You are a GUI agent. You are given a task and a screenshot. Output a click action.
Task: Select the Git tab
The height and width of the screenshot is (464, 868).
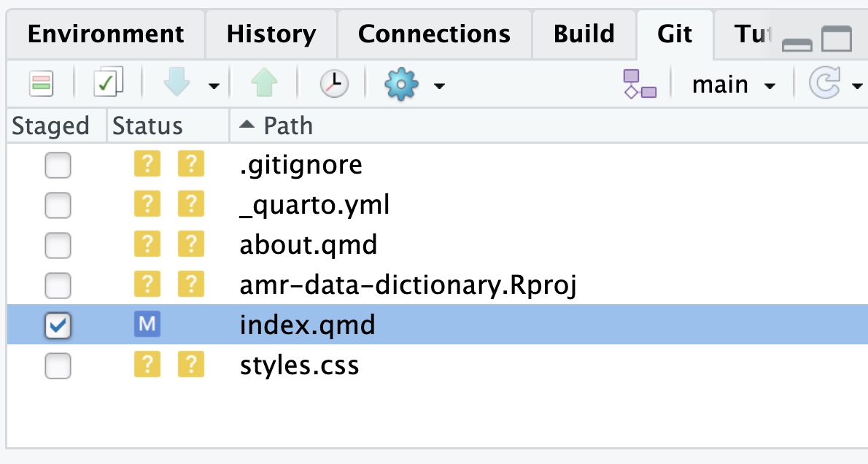click(675, 34)
